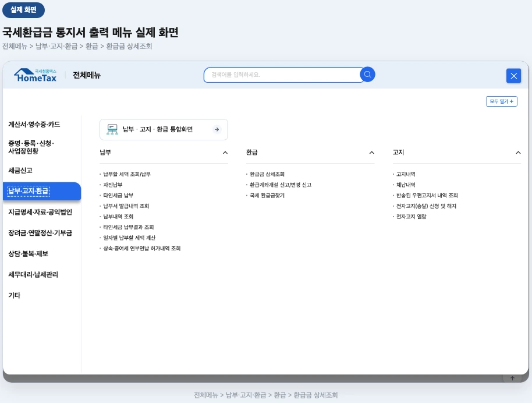532x403 pixels.
Task: Click the 환급 section heading
Action: [252, 153]
